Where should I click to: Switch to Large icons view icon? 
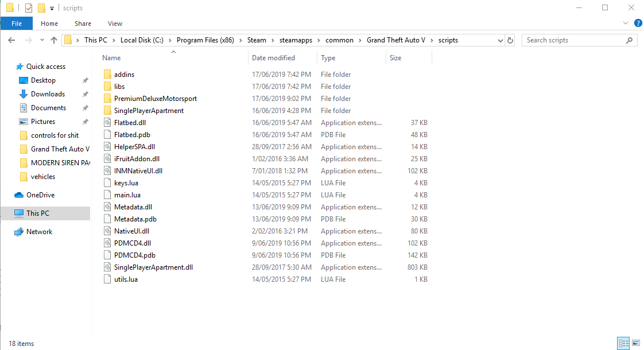point(636,343)
